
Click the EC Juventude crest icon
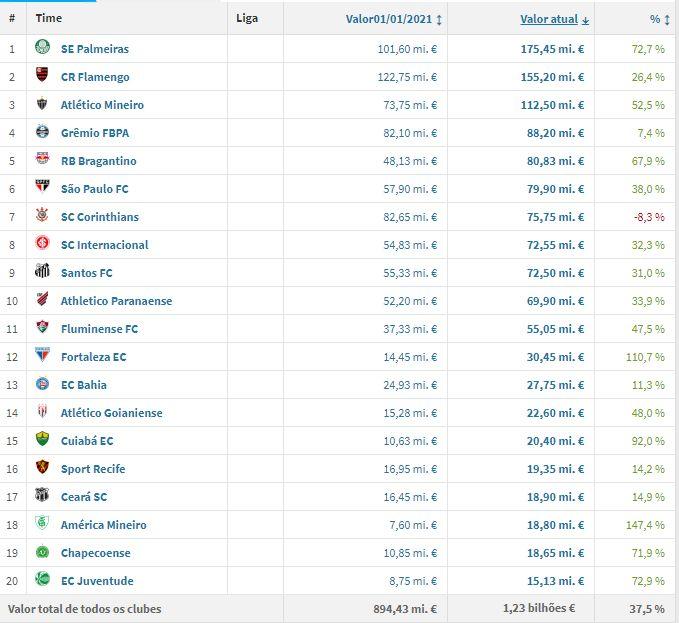(42, 580)
